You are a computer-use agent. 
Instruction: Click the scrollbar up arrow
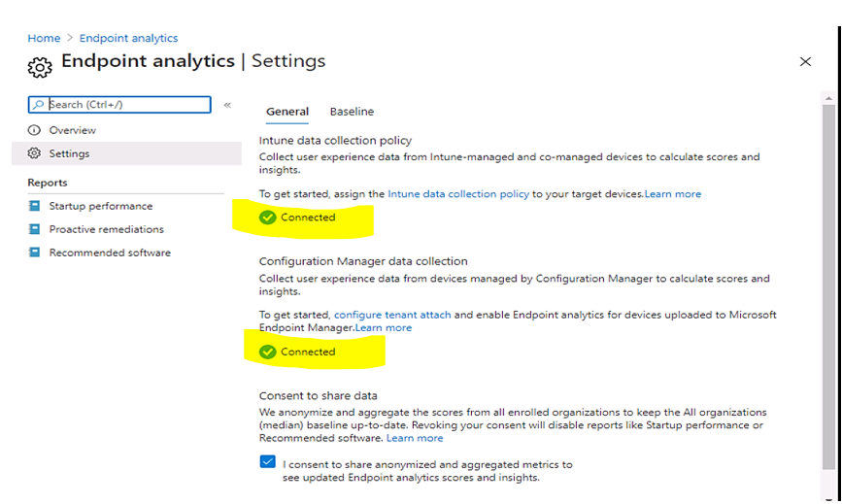828,98
